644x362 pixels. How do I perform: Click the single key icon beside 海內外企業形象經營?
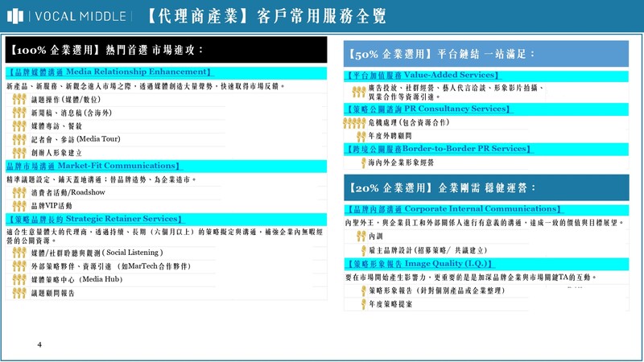click(360, 162)
